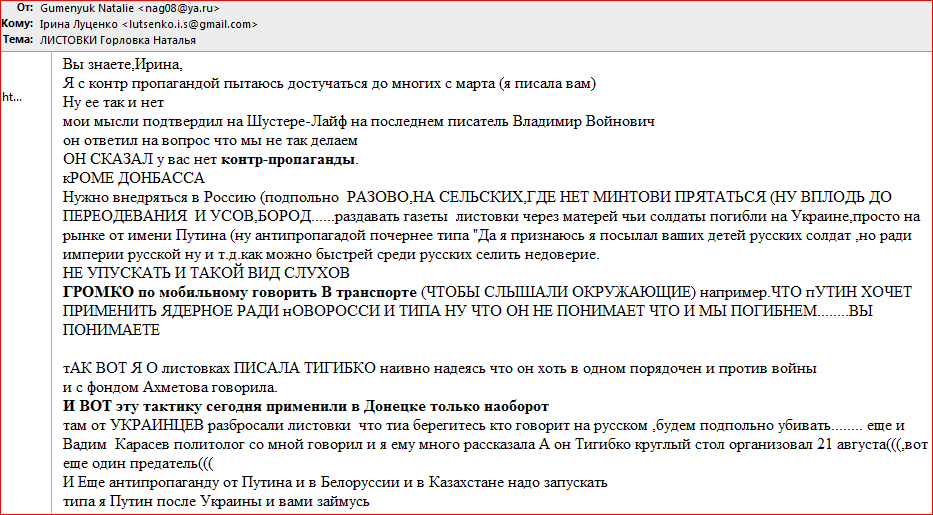Image resolution: width=933 pixels, height=515 pixels.
Task: Click subject text ЛИСТОВКИ Горловка Наталья
Action: point(117,40)
